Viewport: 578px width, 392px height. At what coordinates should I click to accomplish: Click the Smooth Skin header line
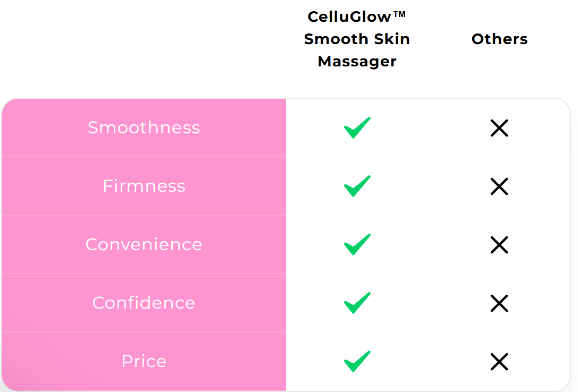[357, 39]
